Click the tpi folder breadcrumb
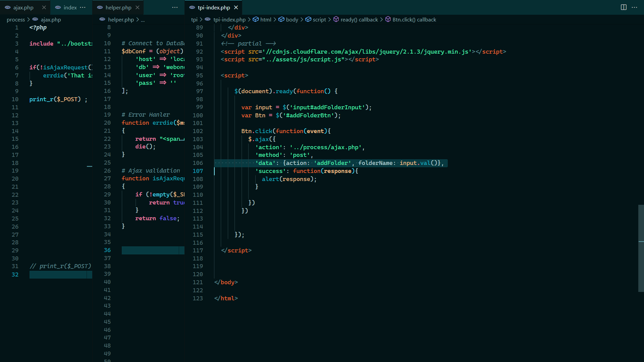644x362 pixels. click(x=194, y=20)
